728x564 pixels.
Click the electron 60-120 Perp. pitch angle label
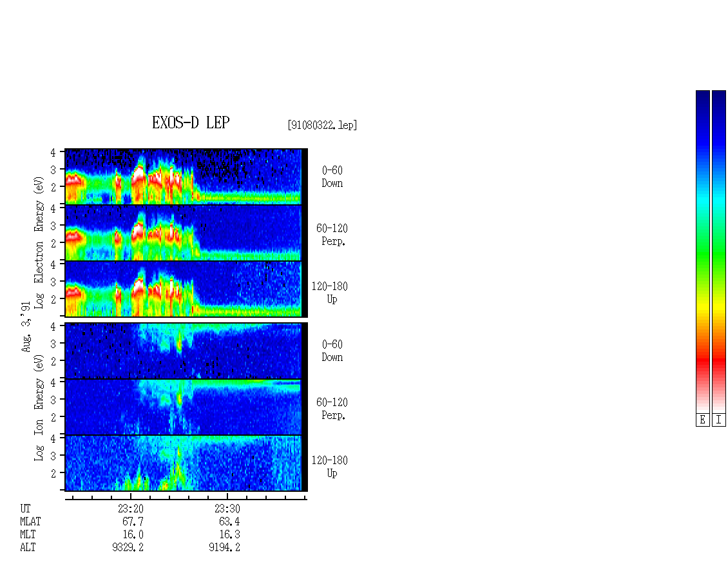tap(332, 235)
